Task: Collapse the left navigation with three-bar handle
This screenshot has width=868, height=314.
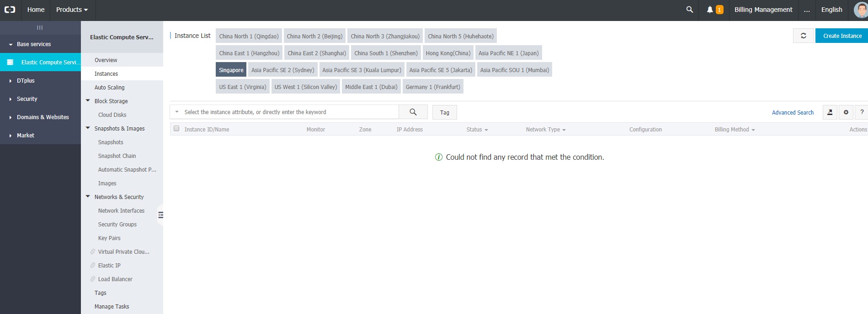Action: (40, 28)
